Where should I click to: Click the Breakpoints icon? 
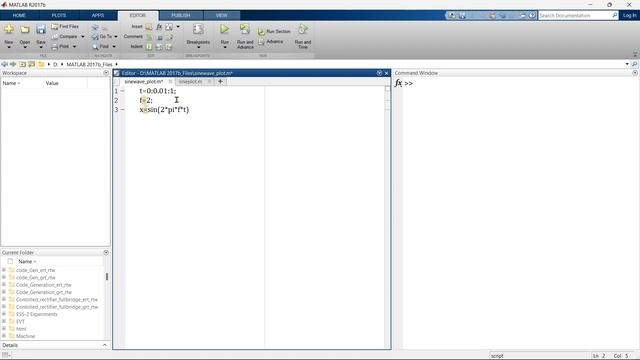[x=198, y=29]
